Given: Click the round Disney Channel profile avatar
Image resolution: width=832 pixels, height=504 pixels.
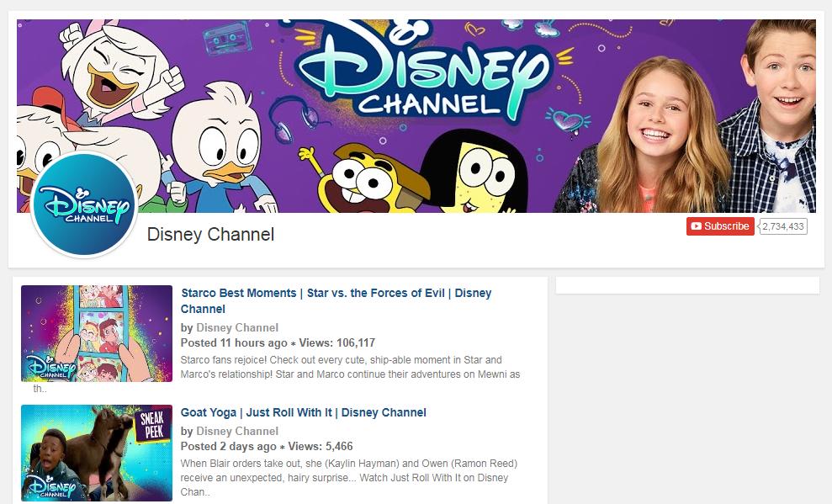Looking at the screenshot, I should coord(84,204).
